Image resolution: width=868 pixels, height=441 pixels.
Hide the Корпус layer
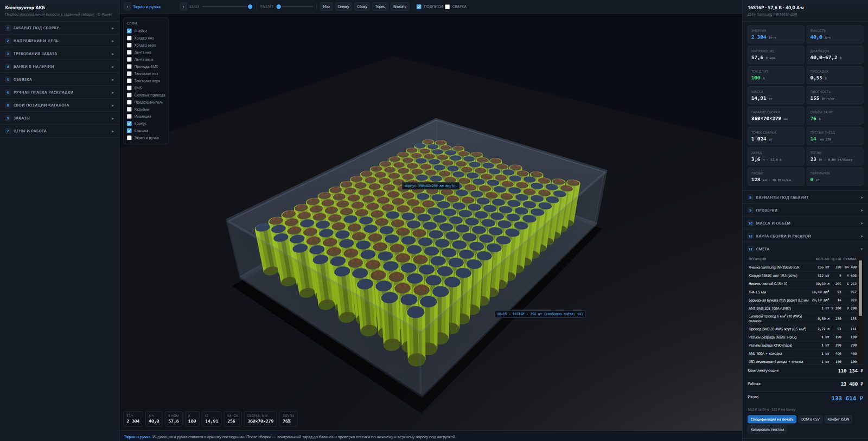(x=129, y=124)
